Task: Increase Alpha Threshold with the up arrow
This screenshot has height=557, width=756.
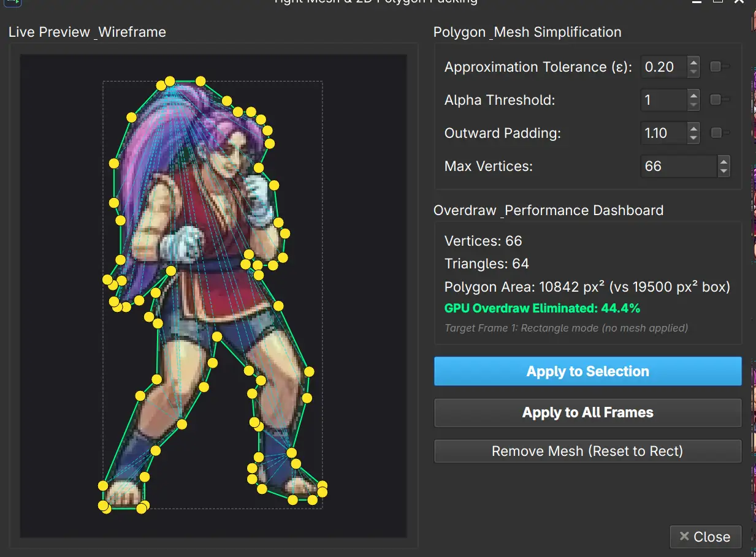Action: pyautogui.click(x=693, y=94)
